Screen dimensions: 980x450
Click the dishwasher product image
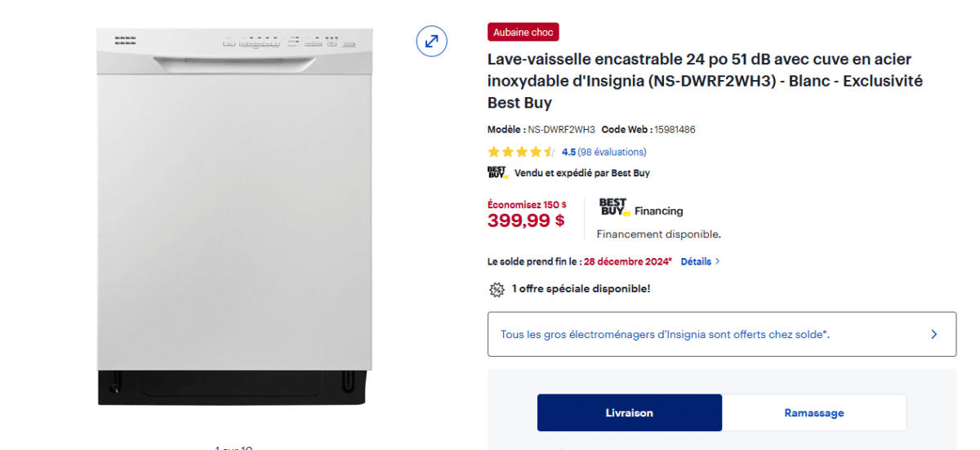[x=234, y=216]
